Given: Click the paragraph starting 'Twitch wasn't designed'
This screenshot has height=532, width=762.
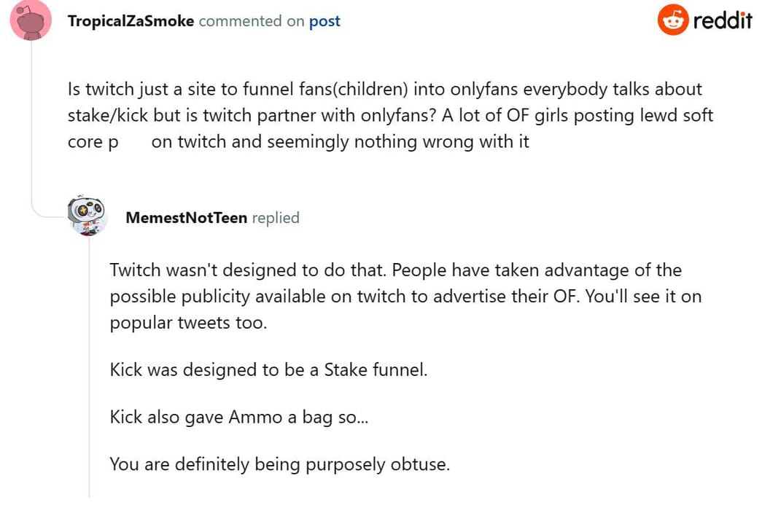Looking at the screenshot, I should tap(395, 270).
